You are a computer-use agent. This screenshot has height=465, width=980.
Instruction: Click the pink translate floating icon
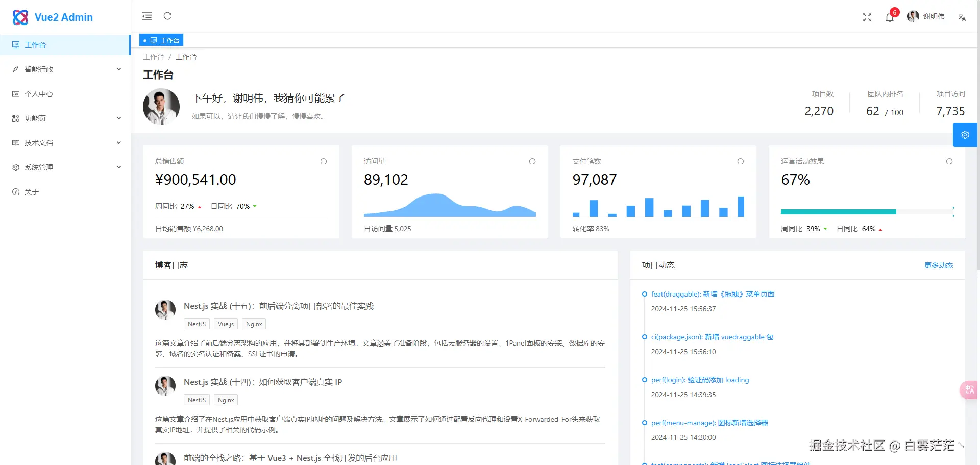(x=969, y=390)
